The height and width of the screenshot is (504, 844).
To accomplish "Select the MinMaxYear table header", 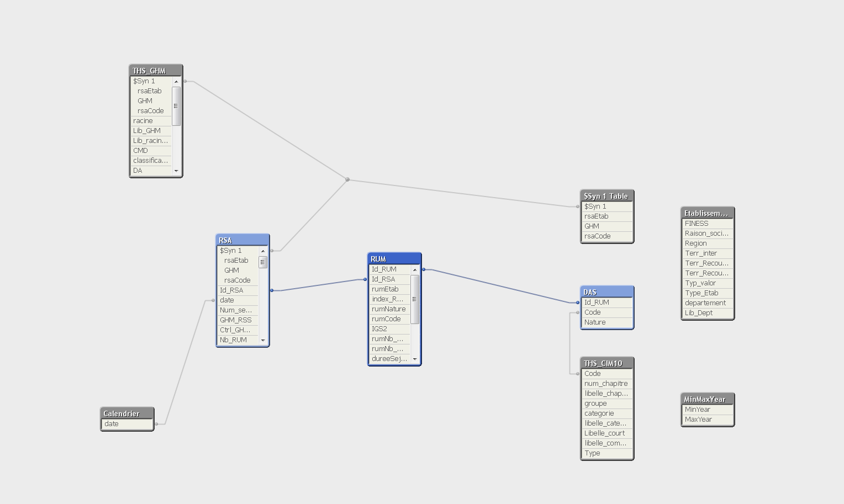I will click(x=708, y=399).
